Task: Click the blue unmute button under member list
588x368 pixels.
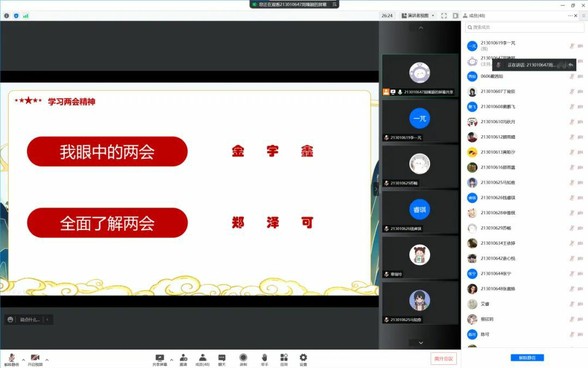Action: [527, 358]
